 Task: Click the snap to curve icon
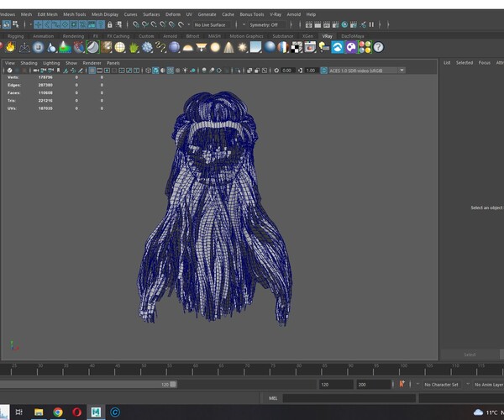click(x=145, y=24)
